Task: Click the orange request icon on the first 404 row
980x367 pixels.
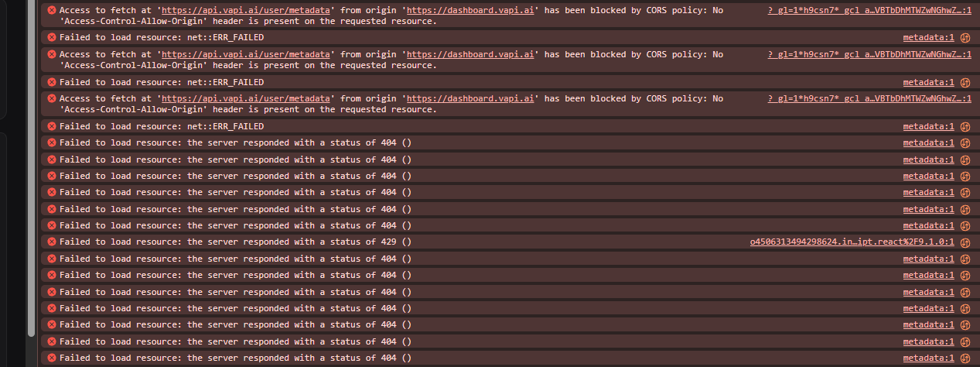Action: (965, 143)
